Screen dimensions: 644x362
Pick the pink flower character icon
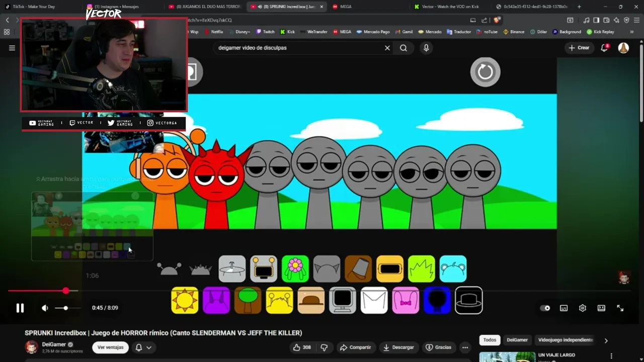[295, 269]
